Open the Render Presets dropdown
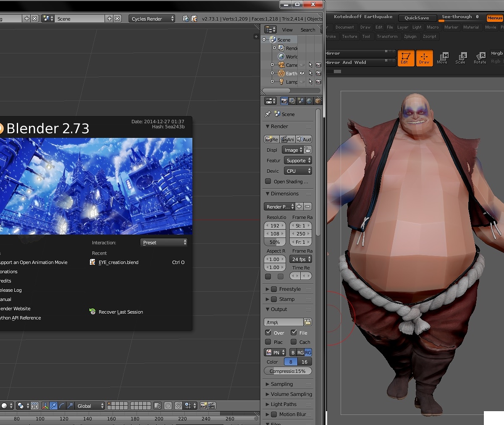 [x=279, y=206]
